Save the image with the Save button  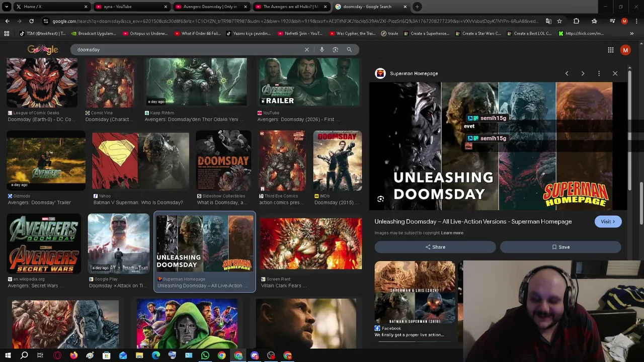[560, 247]
